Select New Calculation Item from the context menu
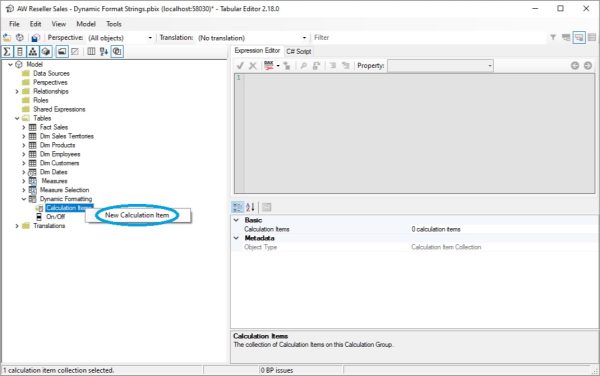Screen dimensions: 600x376 [x=137, y=215]
